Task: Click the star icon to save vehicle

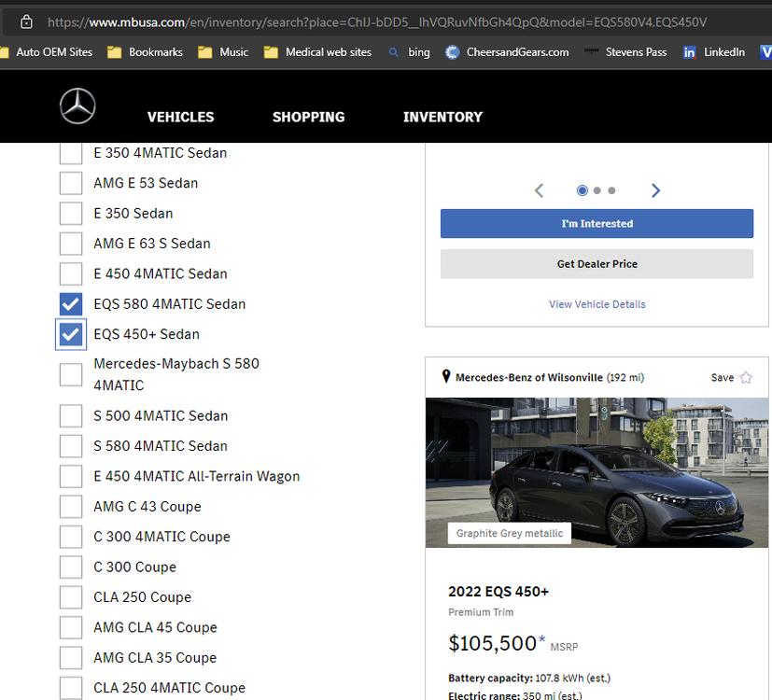Action: pyautogui.click(x=746, y=378)
